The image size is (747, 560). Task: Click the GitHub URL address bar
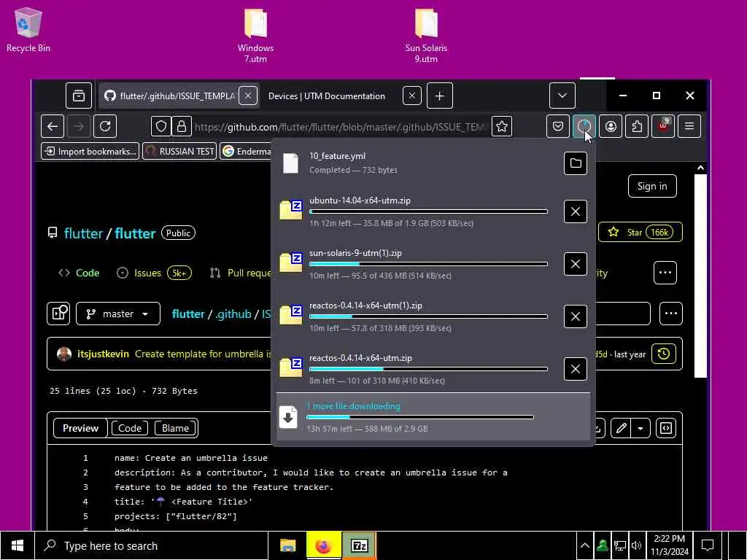[x=339, y=127]
